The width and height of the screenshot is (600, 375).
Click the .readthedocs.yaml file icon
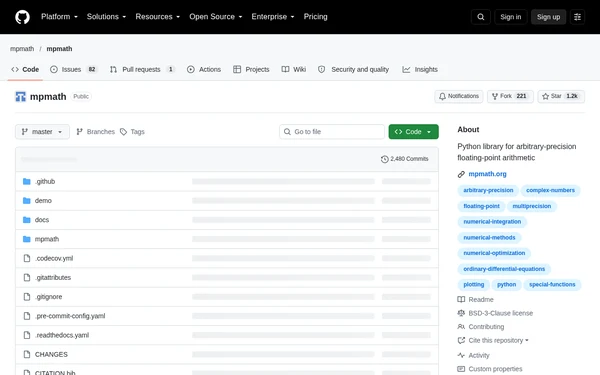coord(27,335)
